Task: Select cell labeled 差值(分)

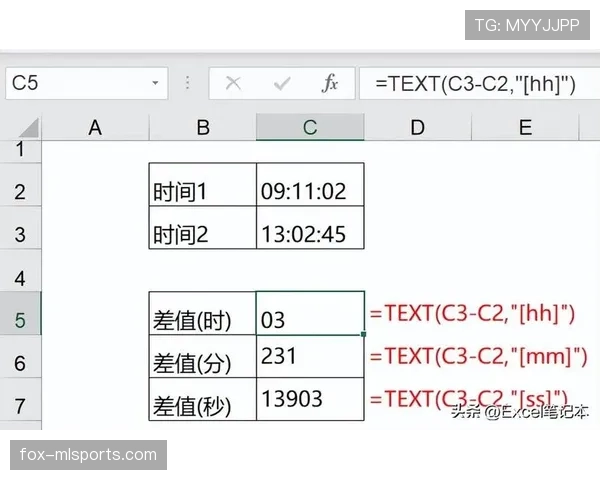Action: [x=202, y=356]
